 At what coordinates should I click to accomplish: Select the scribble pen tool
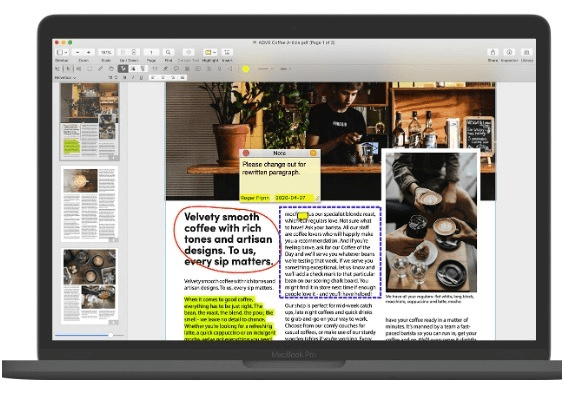[165, 68]
